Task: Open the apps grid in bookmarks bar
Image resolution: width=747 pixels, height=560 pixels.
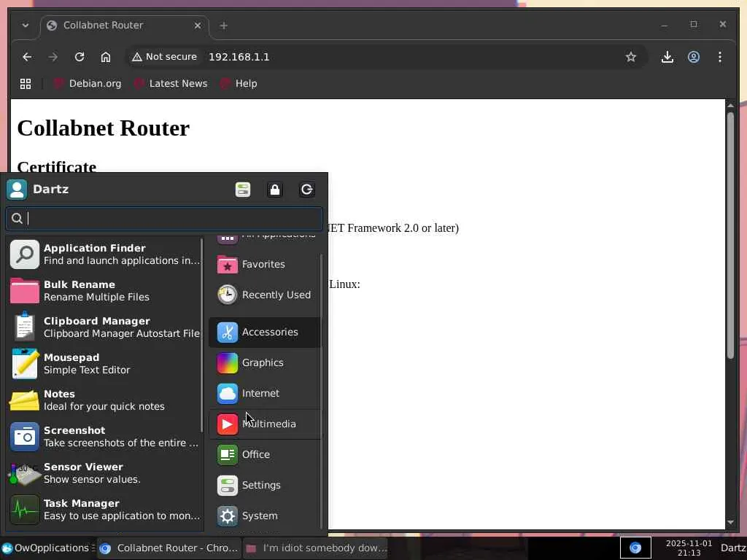Action: point(26,84)
